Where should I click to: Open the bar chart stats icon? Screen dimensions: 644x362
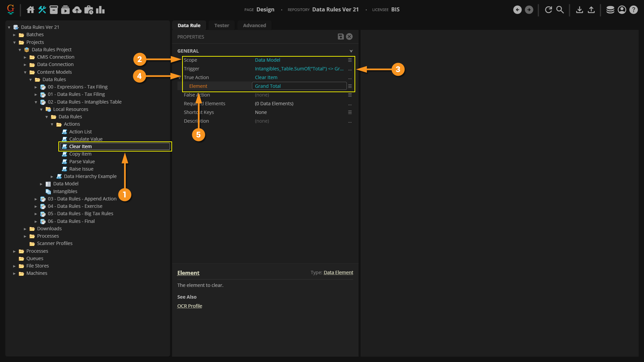100,10
